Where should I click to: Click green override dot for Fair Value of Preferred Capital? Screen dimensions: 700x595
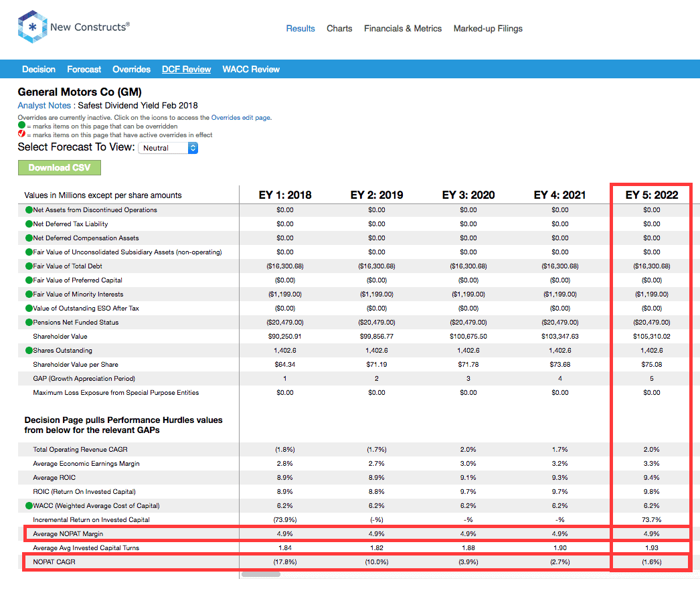coord(29,280)
